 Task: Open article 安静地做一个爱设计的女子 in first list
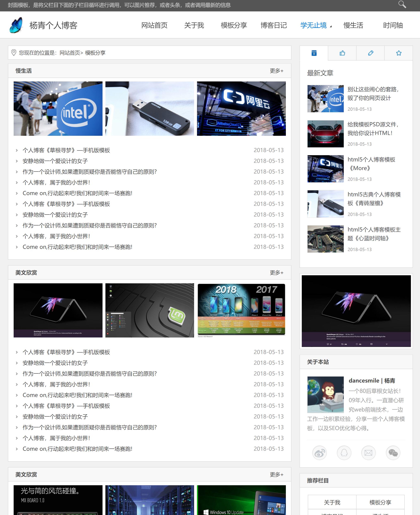(55, 161)
